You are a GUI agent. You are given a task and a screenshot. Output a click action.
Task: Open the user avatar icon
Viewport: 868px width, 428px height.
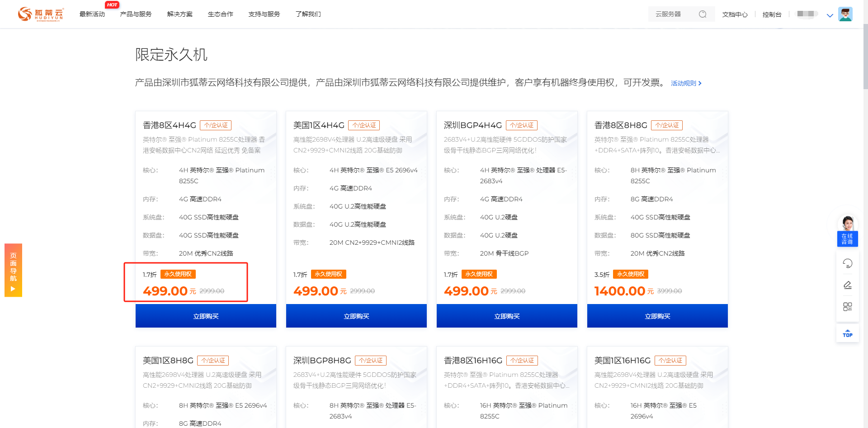tap(845, 14)
